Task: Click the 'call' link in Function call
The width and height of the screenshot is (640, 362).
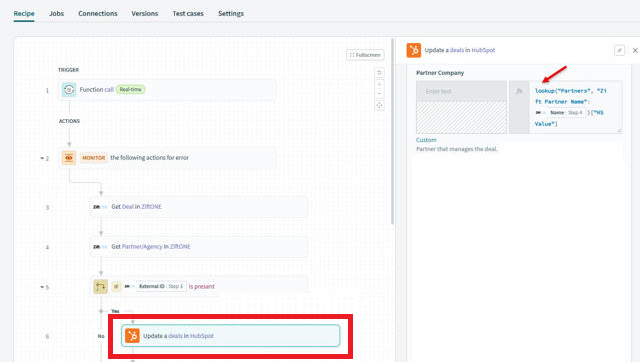Action: click(x=109, y=89)
